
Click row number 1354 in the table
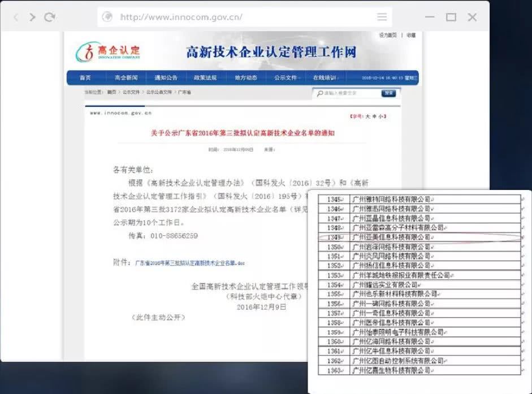[334, 285]
